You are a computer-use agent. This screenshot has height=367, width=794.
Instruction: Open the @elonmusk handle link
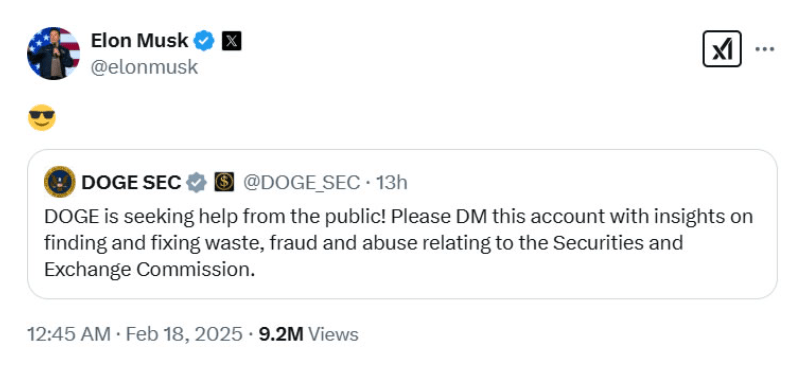pyautogui.click(x=144, y=67)
